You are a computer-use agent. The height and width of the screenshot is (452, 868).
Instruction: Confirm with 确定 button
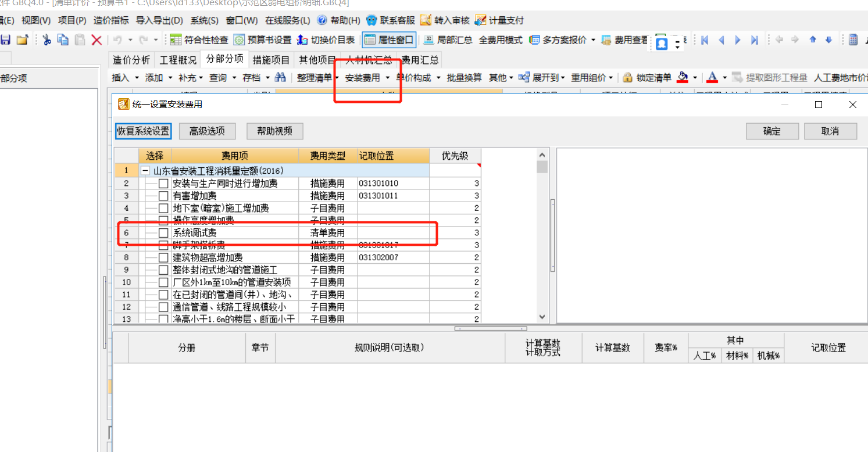click(x=772, y=131)
